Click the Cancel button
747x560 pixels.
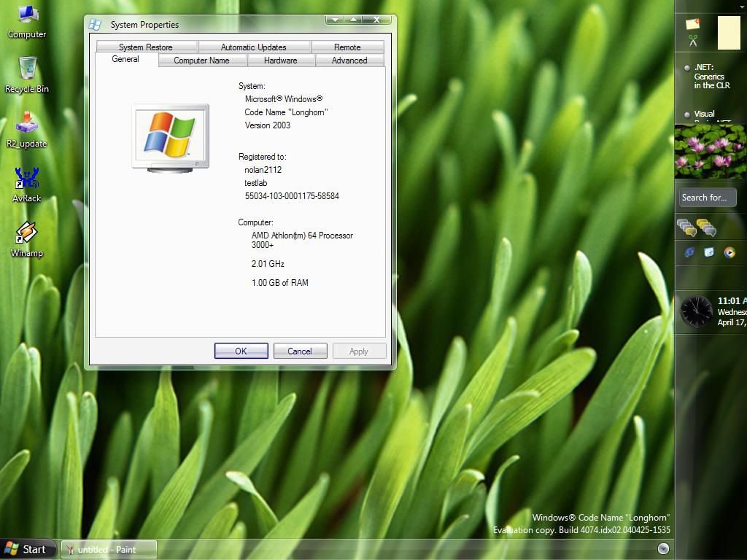[x=300, y=351]
